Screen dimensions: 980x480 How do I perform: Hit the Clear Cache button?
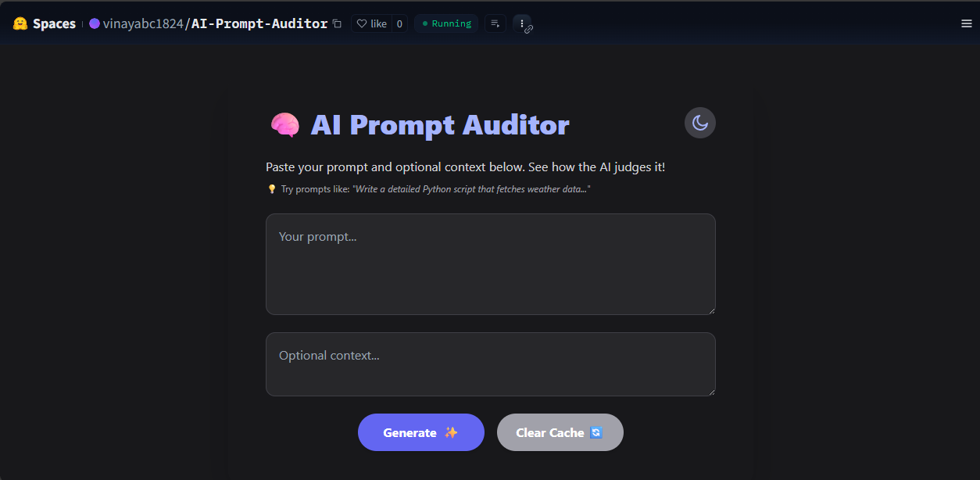[x=560, y=432]
